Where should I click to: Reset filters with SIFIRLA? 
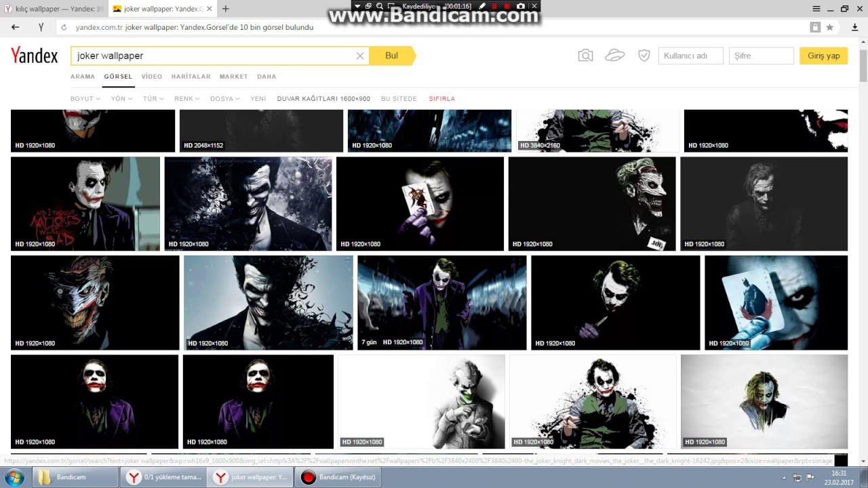pos(442,99)
